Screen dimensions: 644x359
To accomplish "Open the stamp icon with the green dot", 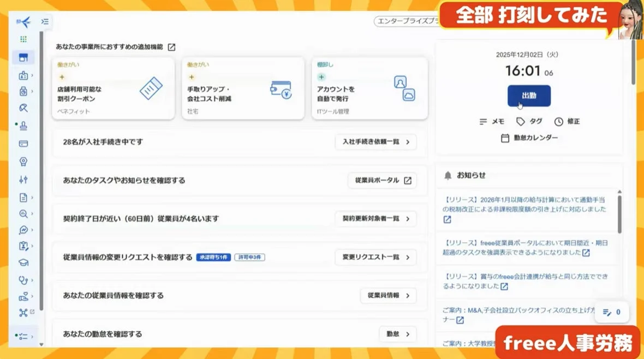I will (x=23, y=125).
